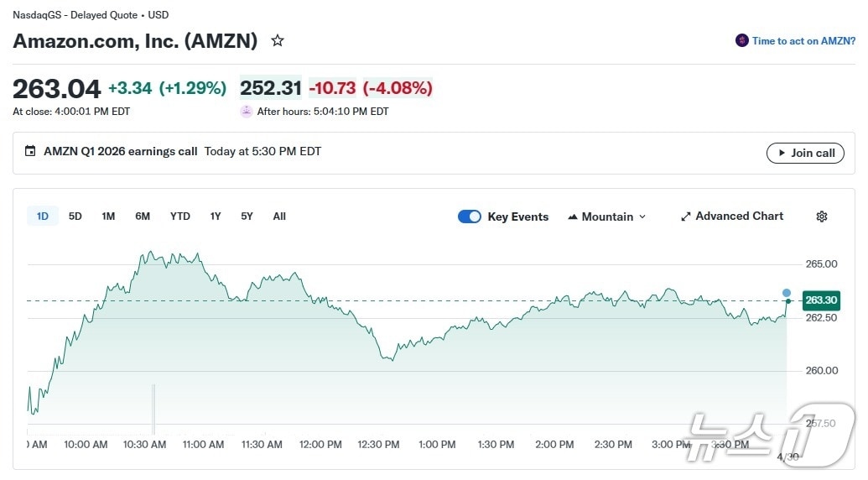Add AMZN to watchlist star icon
This screenshot has height=480, width=868.
pyautogui.click(x=278, y=40)
